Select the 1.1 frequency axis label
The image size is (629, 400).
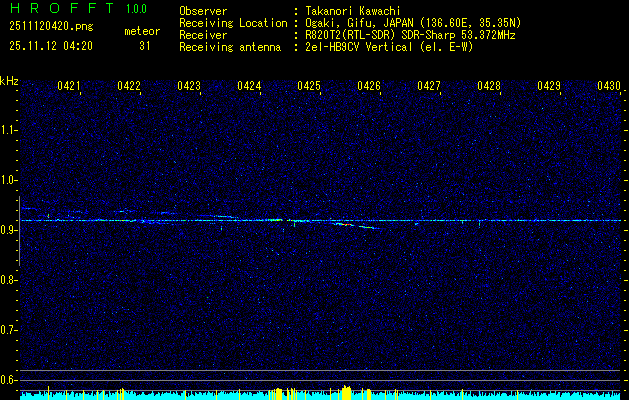(x=9, y=130)
